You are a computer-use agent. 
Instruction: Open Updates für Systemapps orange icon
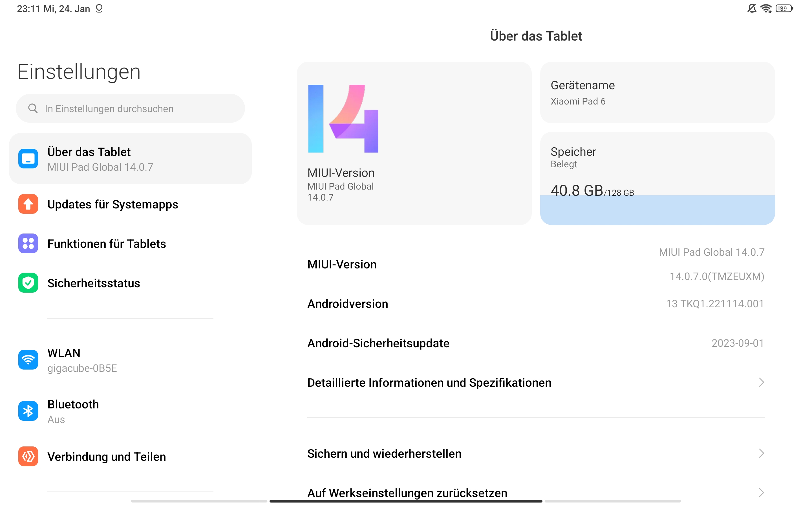point(28,204)
